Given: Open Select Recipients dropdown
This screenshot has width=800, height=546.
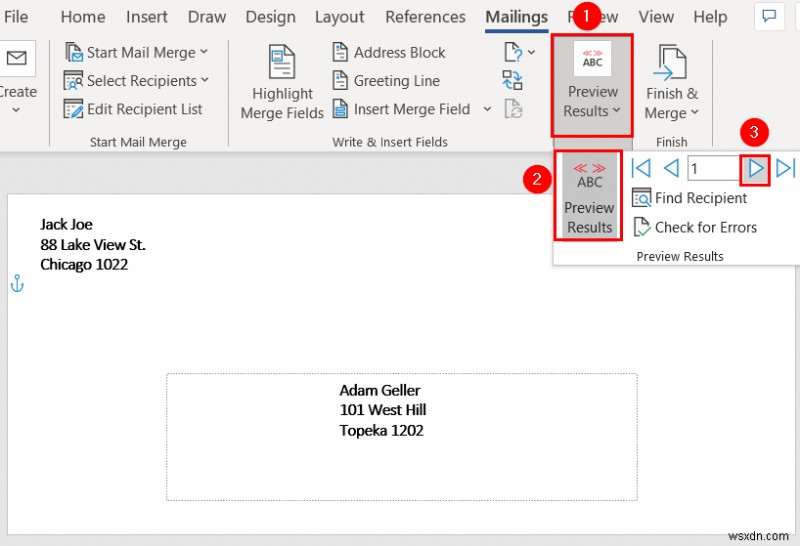Looking at the screenshot, I should tap(136, 81).
